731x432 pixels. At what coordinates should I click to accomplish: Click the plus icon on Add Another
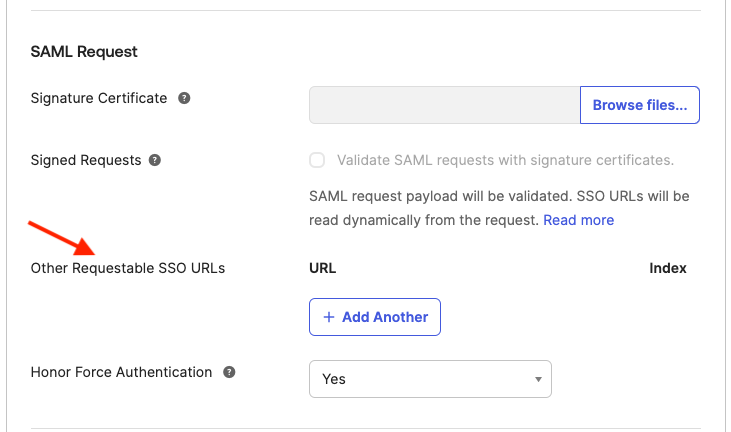[x=328, y=317]
